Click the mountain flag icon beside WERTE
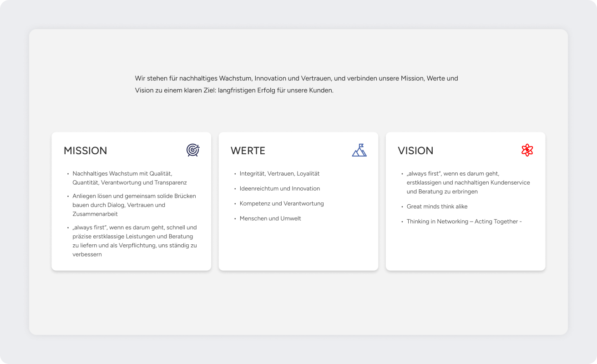 coord(359,150)
